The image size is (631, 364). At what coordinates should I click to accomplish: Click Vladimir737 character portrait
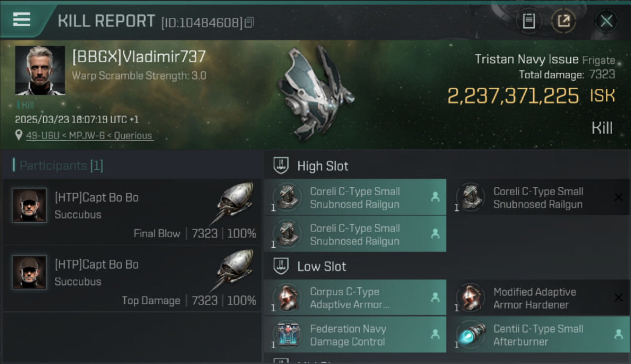(x=40, y=70)
